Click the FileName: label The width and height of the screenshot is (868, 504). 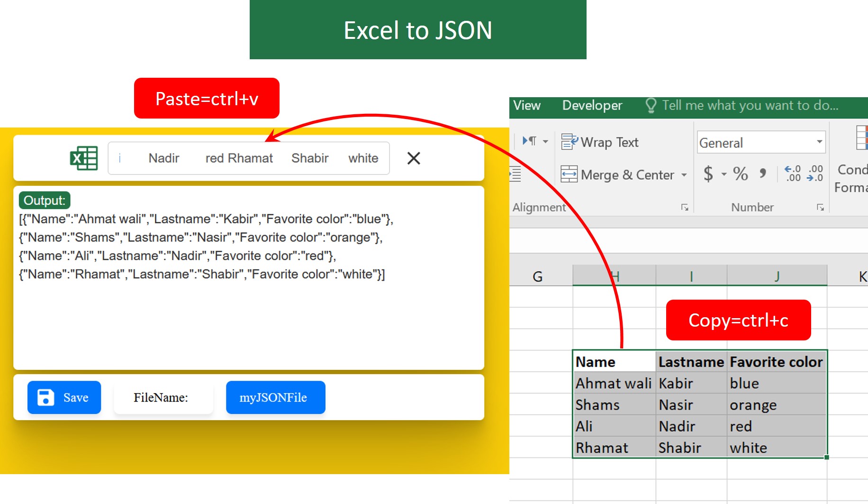point(161,397)
